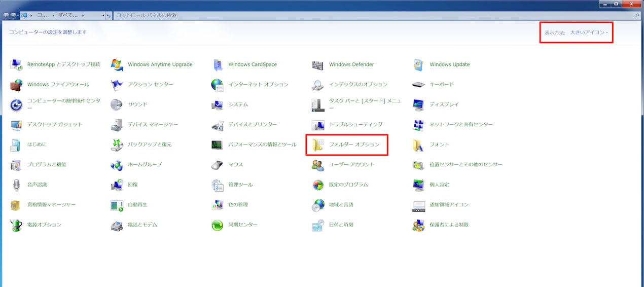Open the 電源オプション icon
Image resolution: width=644 pixels, height=287 pixels.
[16, 225]
